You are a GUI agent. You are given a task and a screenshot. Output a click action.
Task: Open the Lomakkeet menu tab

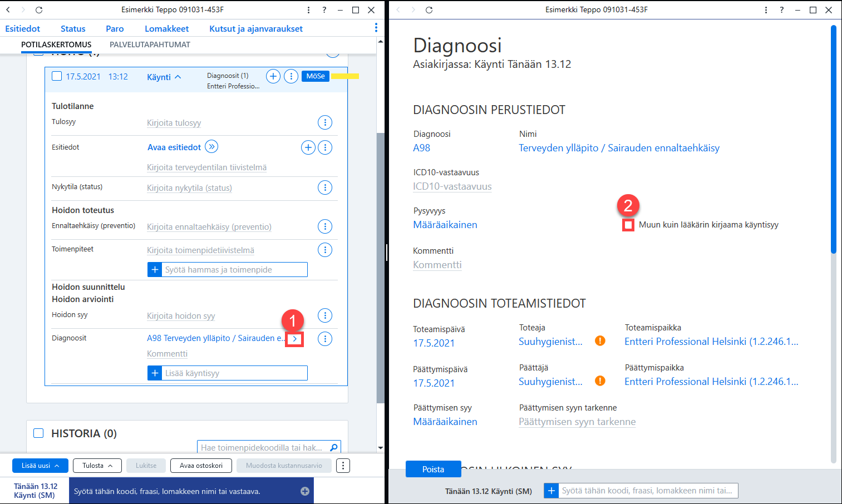point(166,28)
